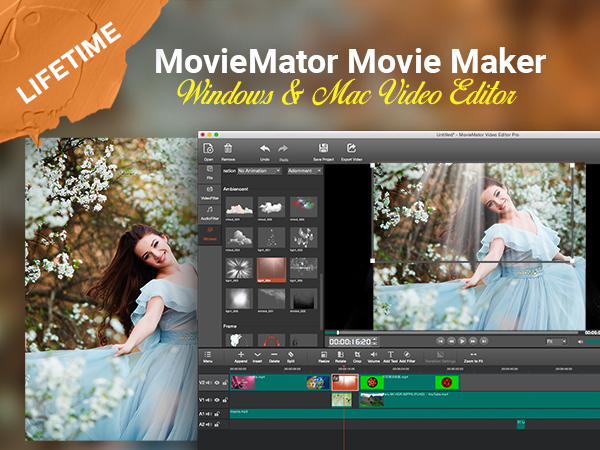Screen dimensions: 600x450
Task: Click the Export Video icon
Action: coord(351,148)
